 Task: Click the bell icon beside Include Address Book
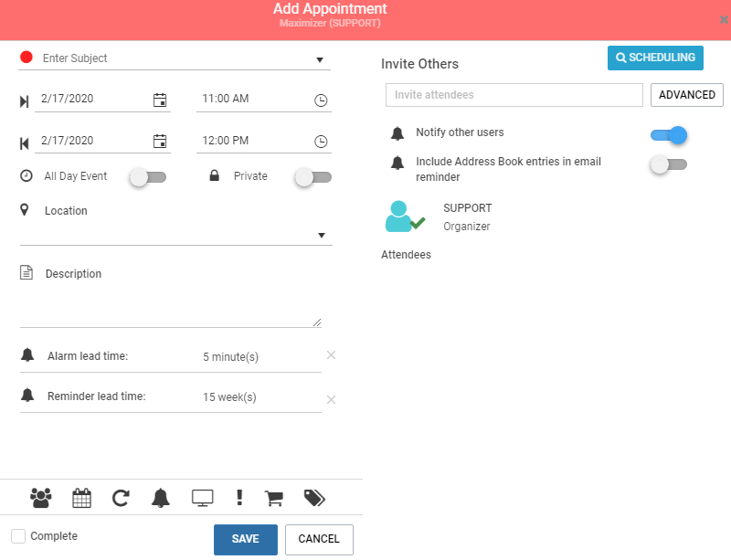point(397,163)
